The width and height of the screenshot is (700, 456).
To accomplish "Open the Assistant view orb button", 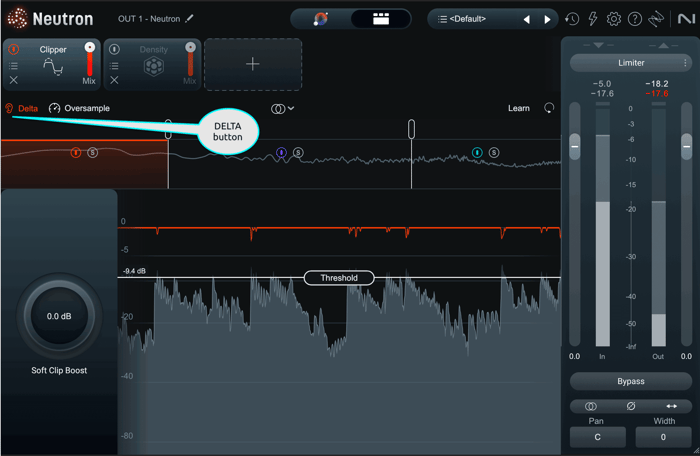I will pyautogui.click(x=321, y=19).
